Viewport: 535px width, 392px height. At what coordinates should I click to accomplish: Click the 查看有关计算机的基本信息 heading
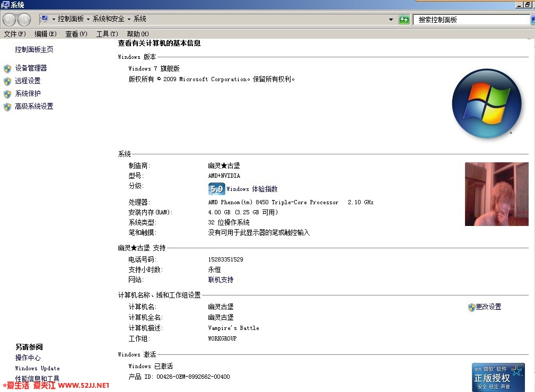pyautogui.click(x=159, y=43)
